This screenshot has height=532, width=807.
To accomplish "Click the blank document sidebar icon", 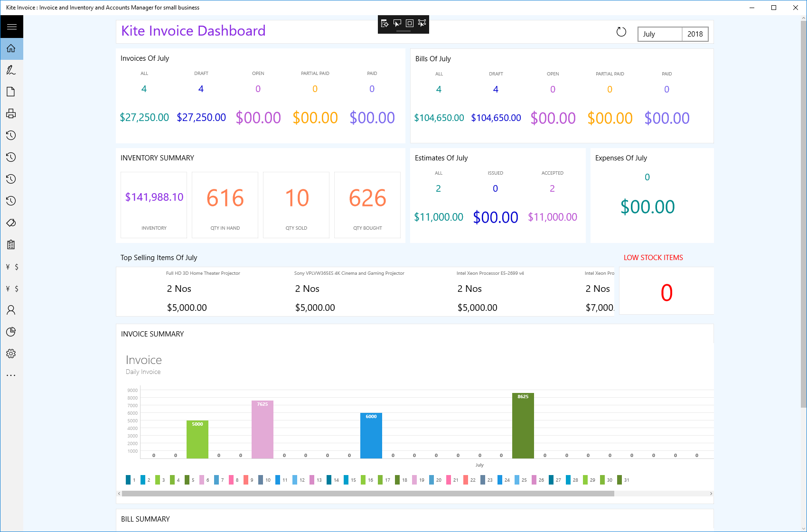I will click(11, 92).
